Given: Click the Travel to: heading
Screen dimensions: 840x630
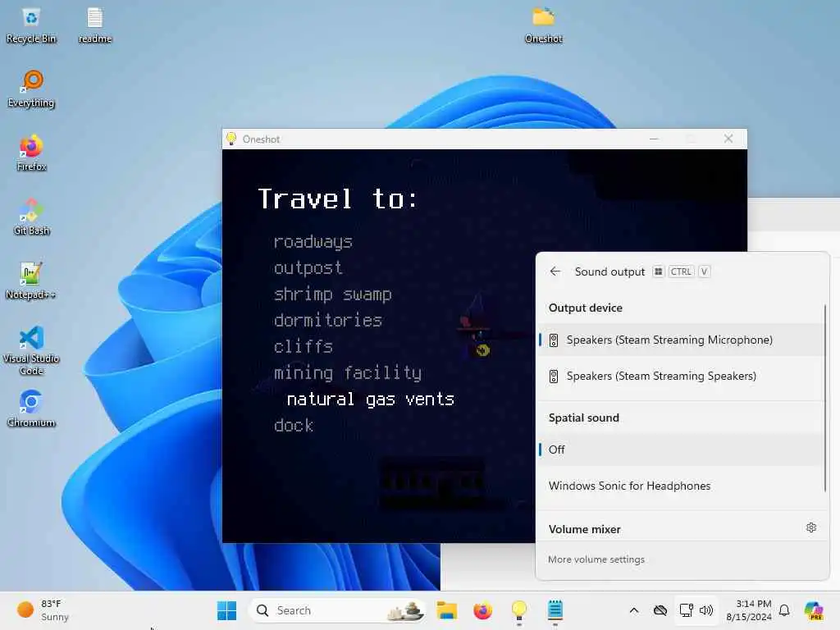Looking at the screenshot, I should click(337, 199).
